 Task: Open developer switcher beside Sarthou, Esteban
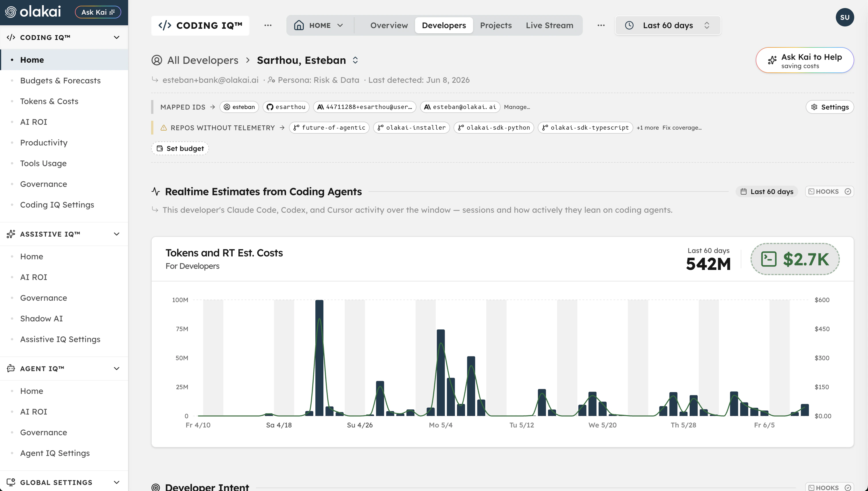[x=355, y=60]
